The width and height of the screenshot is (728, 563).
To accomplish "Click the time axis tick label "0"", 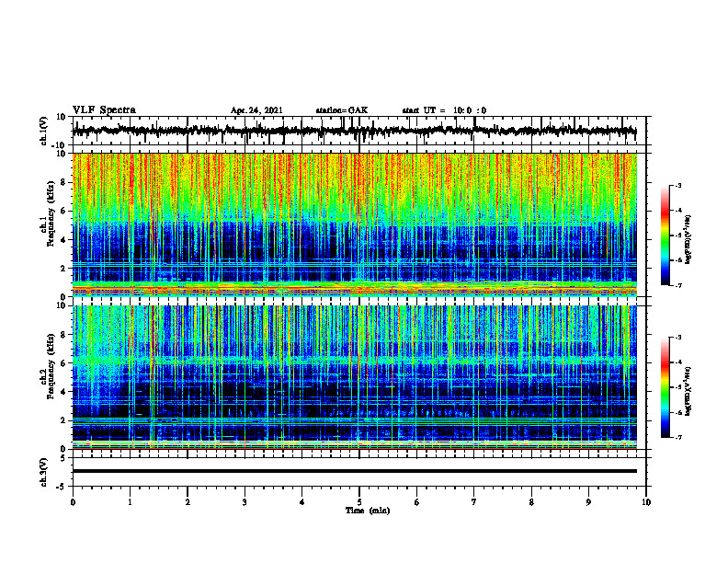I will click(x=73, y=502).
